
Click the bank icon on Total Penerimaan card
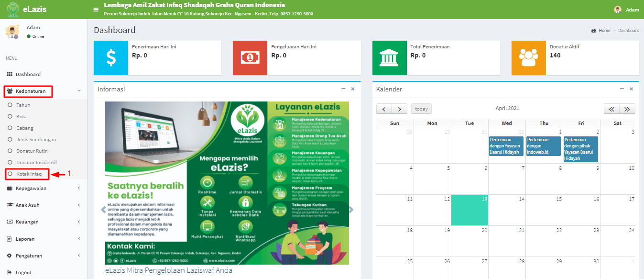pyautogui.click(x=389, y=58)
